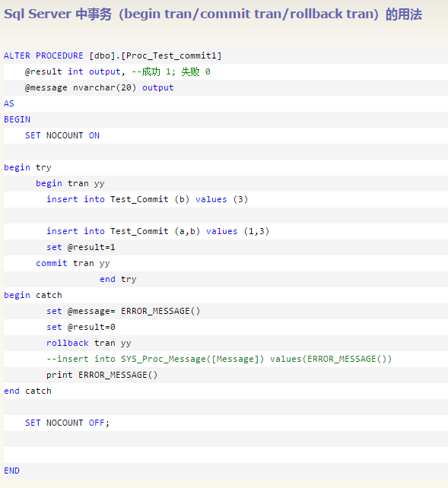Click the 'SET NOCOUNT OFF;' line
This screenshot has width=448, height=488.
click(x=67, y=423)
